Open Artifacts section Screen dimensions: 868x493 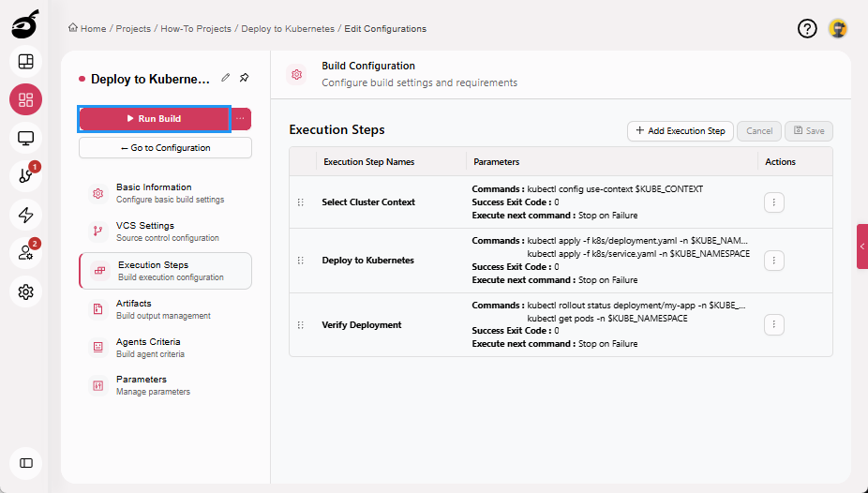[165, 309]
